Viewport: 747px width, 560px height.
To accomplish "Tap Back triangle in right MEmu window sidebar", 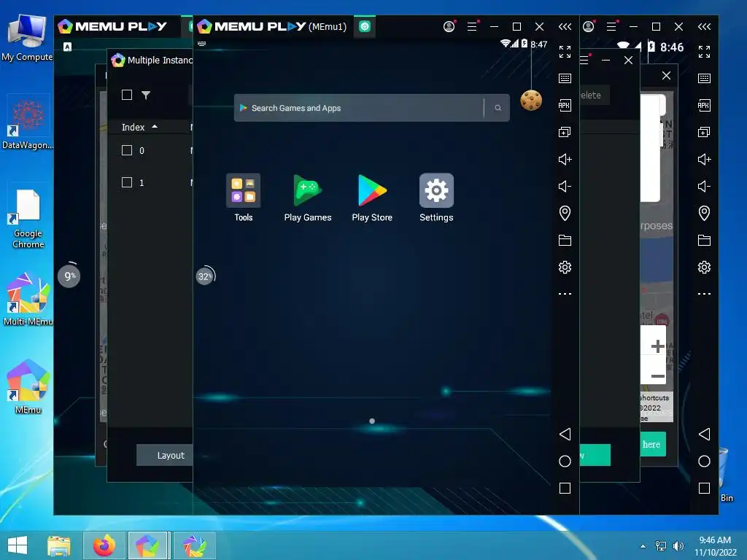I will [704, 434].
